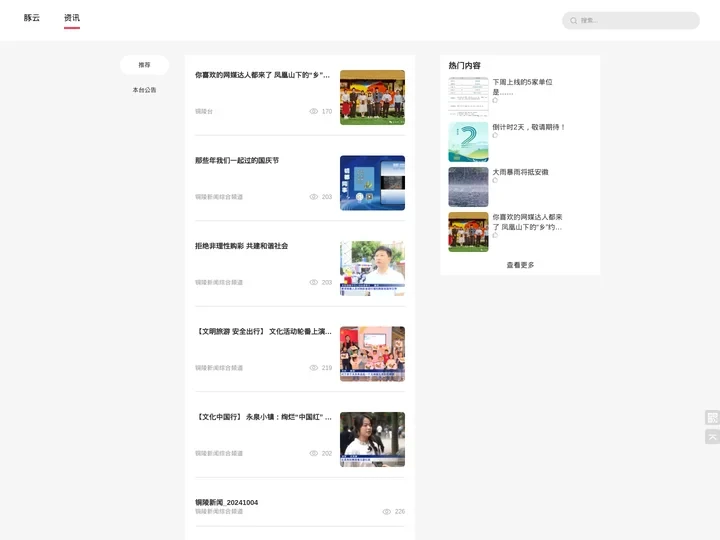Open 铜陵新闻_20241004 article

click(x=226, y=502)
